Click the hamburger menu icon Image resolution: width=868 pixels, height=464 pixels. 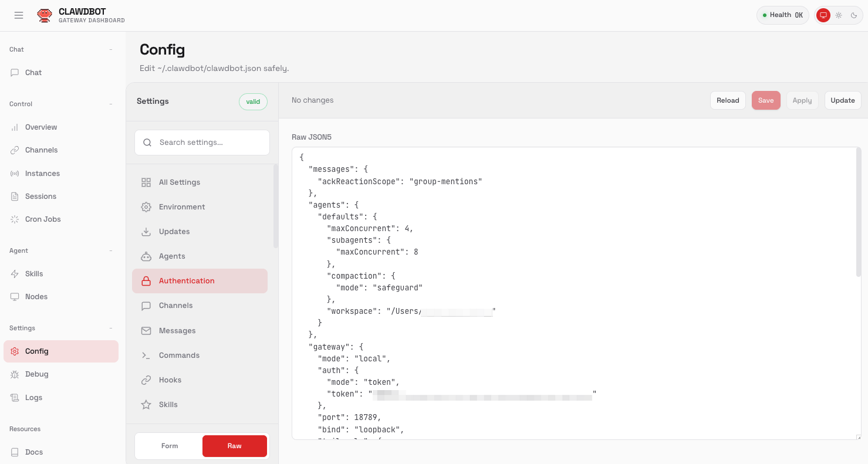pos(19,15)
